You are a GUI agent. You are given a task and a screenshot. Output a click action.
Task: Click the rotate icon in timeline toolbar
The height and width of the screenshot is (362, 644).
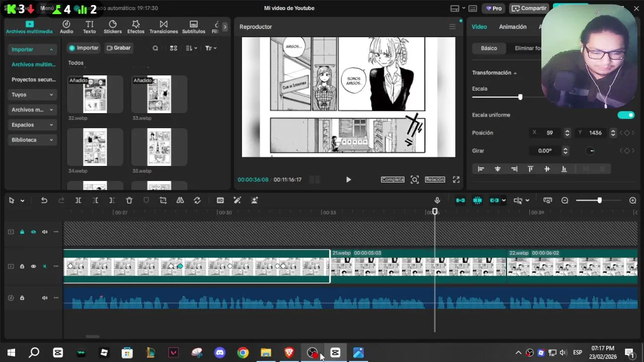coord(197,200)
